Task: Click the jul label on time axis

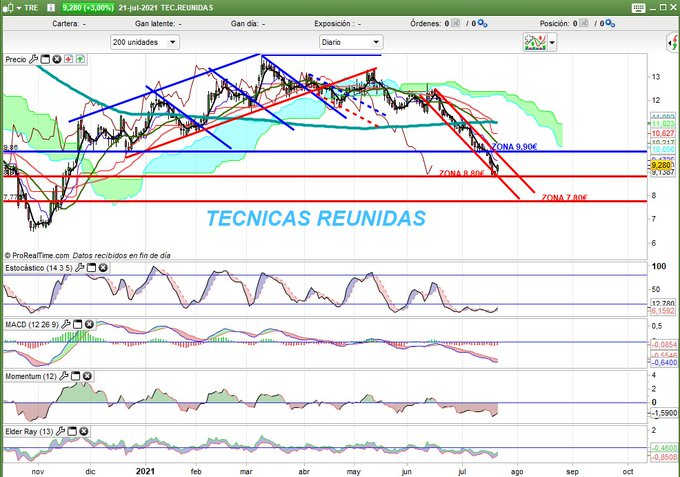Action: coord(462,471)
